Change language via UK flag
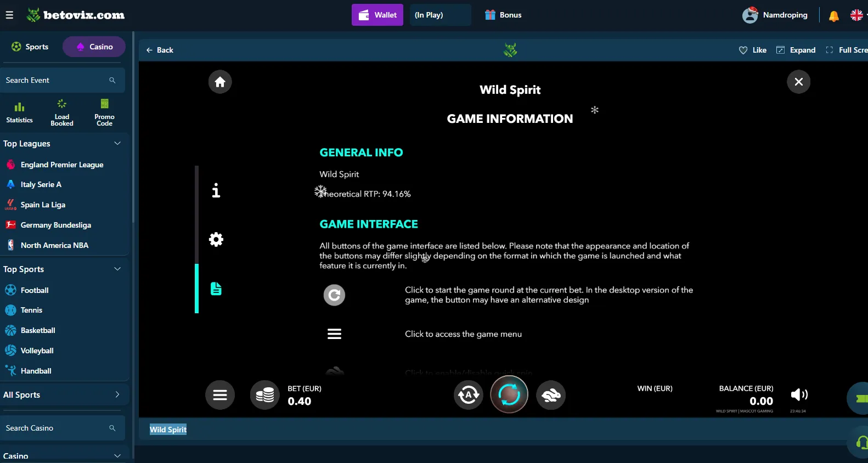The height and width of the screenshot is (463, 868). [856, 15]
